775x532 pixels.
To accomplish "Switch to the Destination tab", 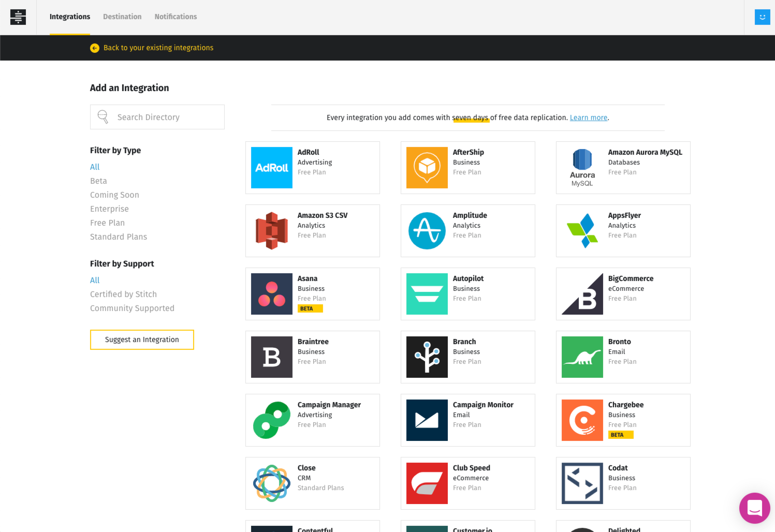I will point(122,17).
